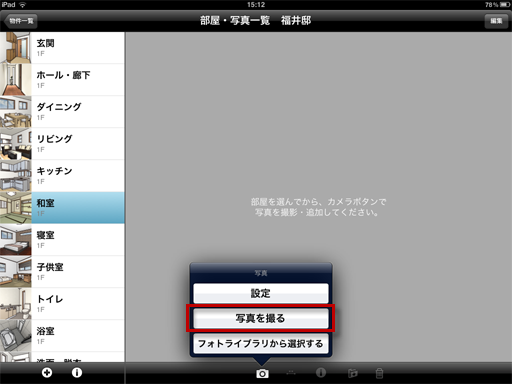Select the ホール・廊下 room entry
The image size is (512, 384).
(x=62, y=80)
